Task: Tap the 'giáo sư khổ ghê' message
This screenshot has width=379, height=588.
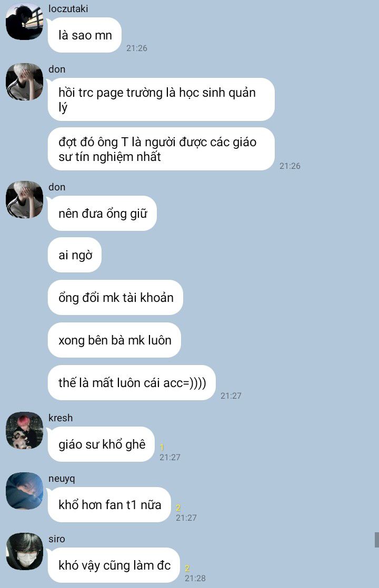Action: 101,444
